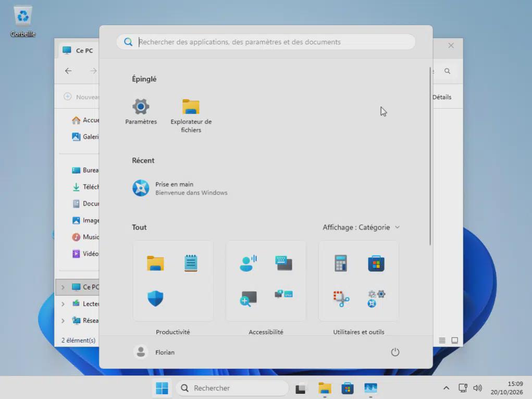The image size is (532, 399).
Task: Click the Windows Start button on the taskbar
Action: tap(162, 388)
